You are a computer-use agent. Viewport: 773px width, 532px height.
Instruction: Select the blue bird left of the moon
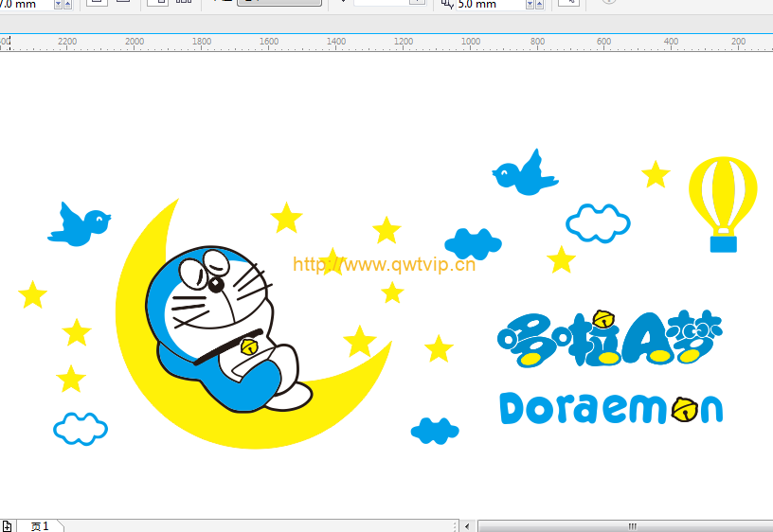[x=80, y=224]
